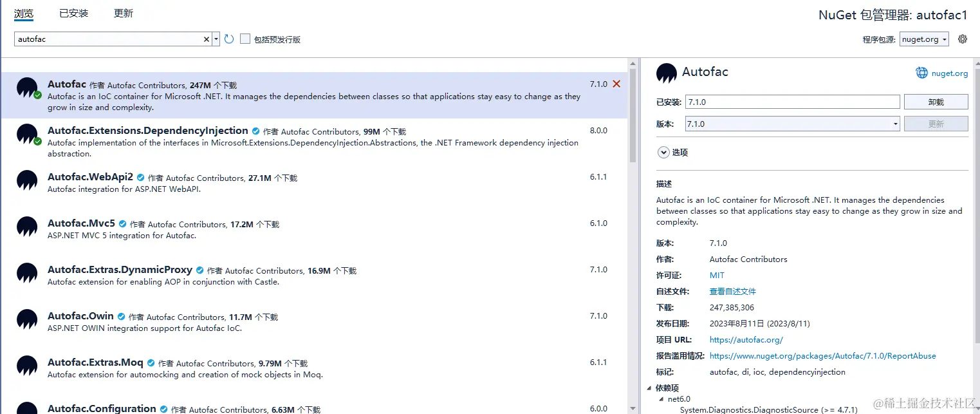This screenshot has height=414, width=980.
Task: Clear the autofac search text with X
Action: coord(207,39)
